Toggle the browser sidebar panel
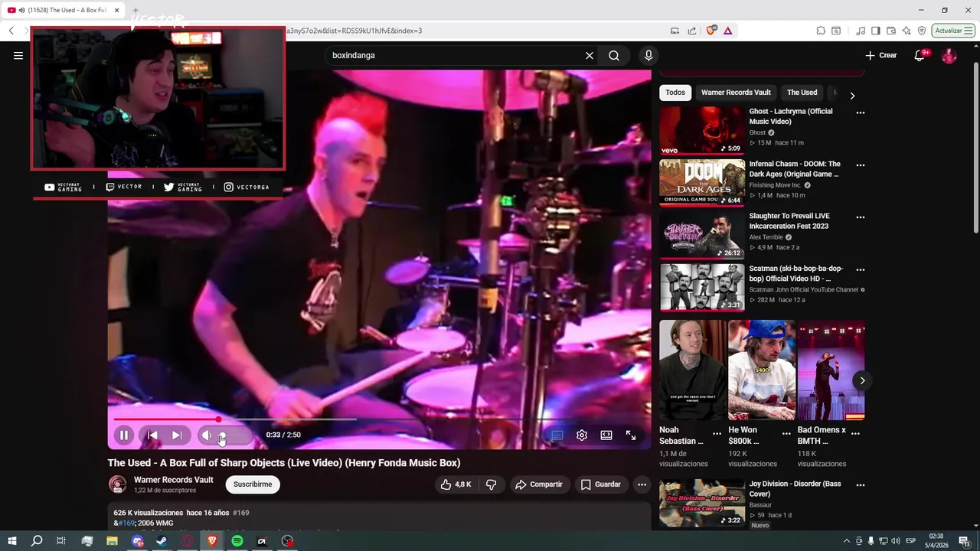Image resolution: width=980 pixels, height=551 pixels. coord(876,31)
